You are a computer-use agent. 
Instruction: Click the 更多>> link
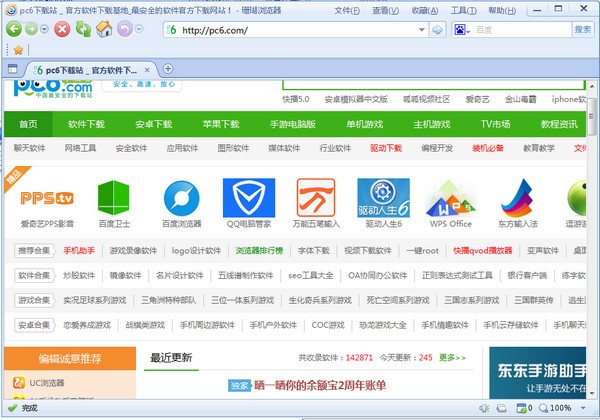[452, 358]
